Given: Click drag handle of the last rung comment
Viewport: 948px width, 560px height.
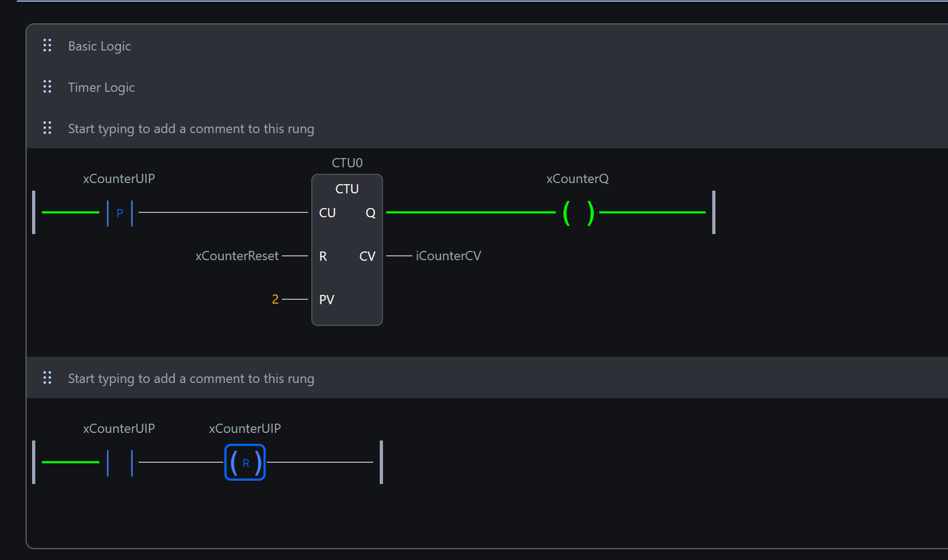Looking at the screenshot, I should [x=47, y=378].
